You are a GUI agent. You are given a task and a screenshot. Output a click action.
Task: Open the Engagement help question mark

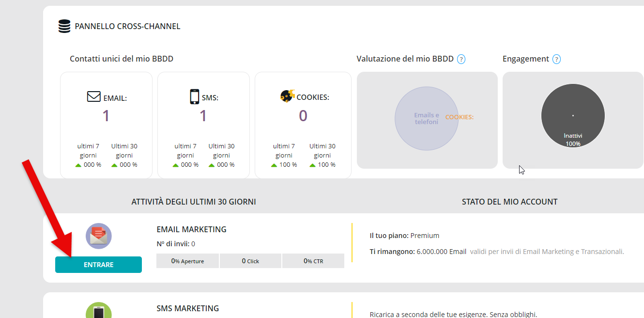point(556,59)
